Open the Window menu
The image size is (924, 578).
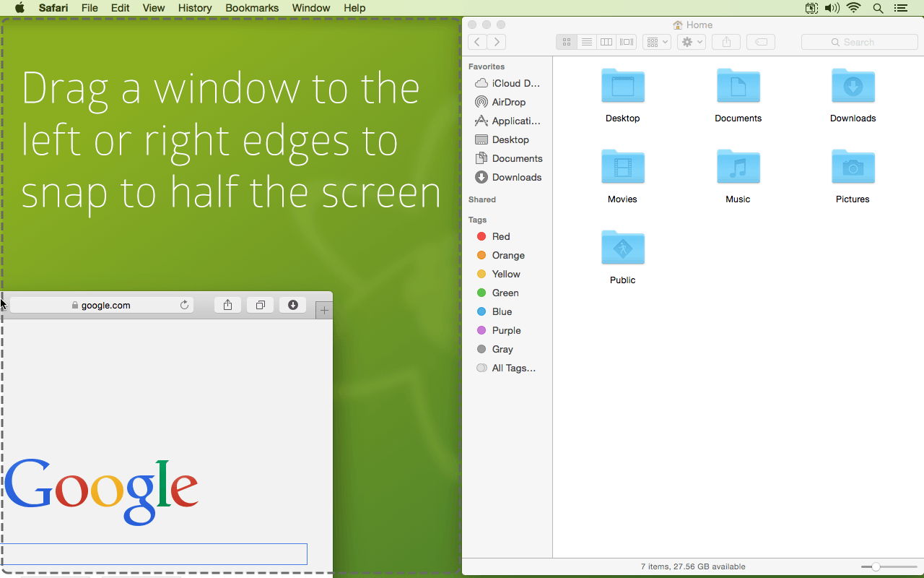click(311, 8)
